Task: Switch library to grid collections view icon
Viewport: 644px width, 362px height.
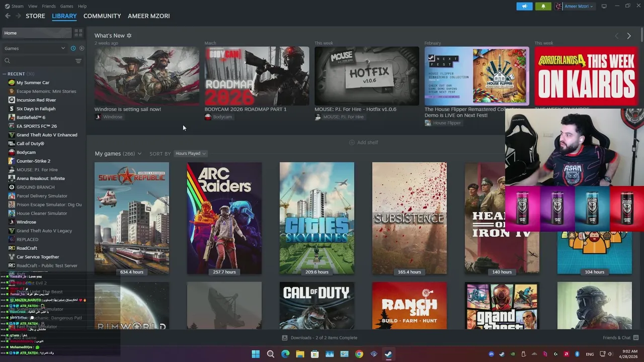Action: coord(78,33)
